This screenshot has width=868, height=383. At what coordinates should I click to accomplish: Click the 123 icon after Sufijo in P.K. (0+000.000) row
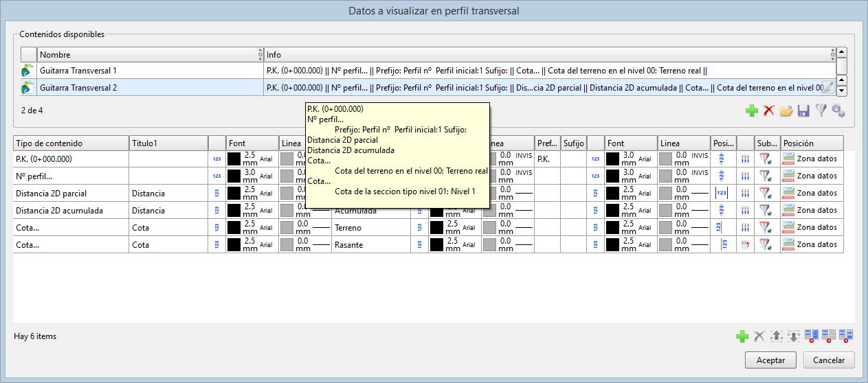click(595, 159)
